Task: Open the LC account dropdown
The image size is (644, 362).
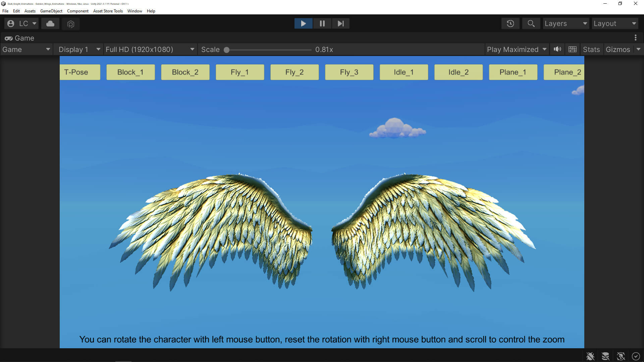Action: [21, 23]
